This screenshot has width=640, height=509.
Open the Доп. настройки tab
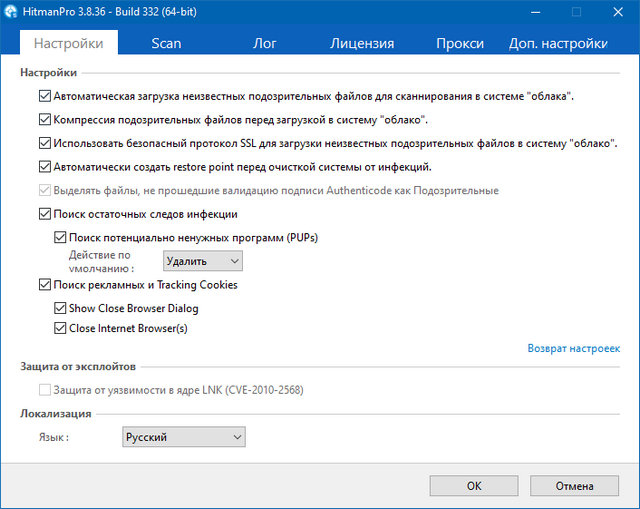tap(557, 43)
